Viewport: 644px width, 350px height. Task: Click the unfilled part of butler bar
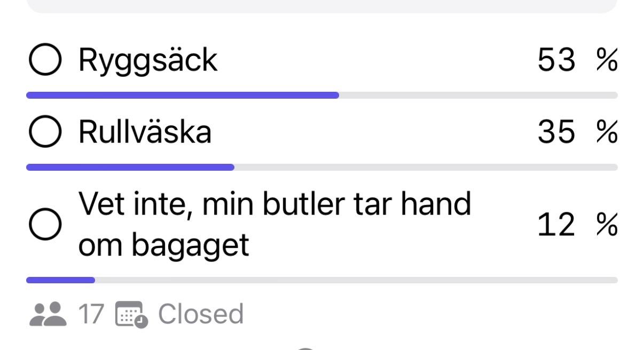356,280
